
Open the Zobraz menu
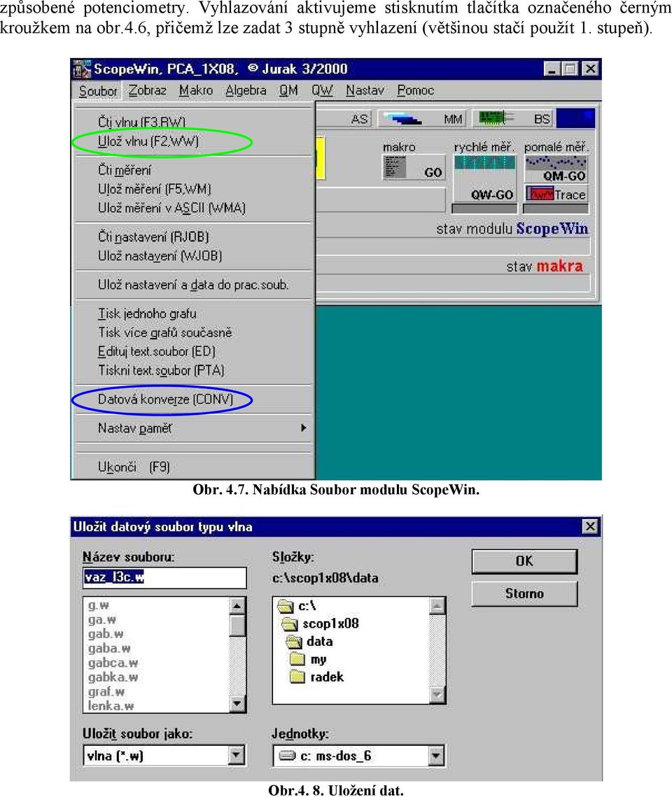tap(148, 90)
